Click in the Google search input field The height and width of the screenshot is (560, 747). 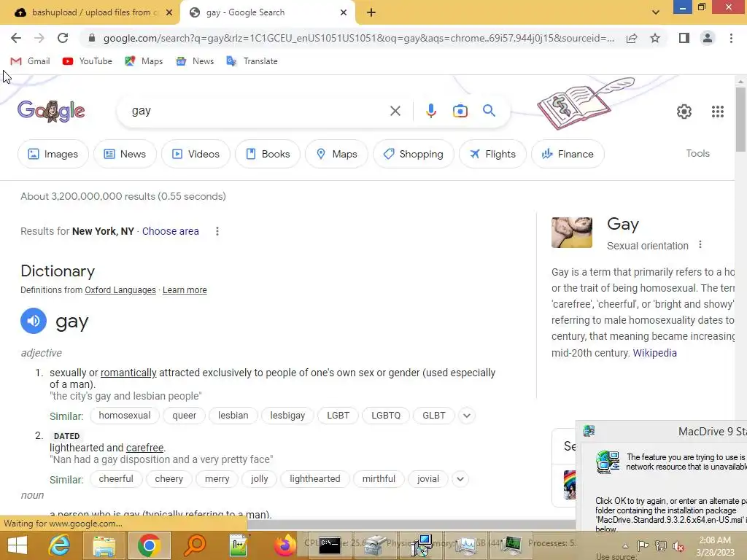tap(258, 111)
